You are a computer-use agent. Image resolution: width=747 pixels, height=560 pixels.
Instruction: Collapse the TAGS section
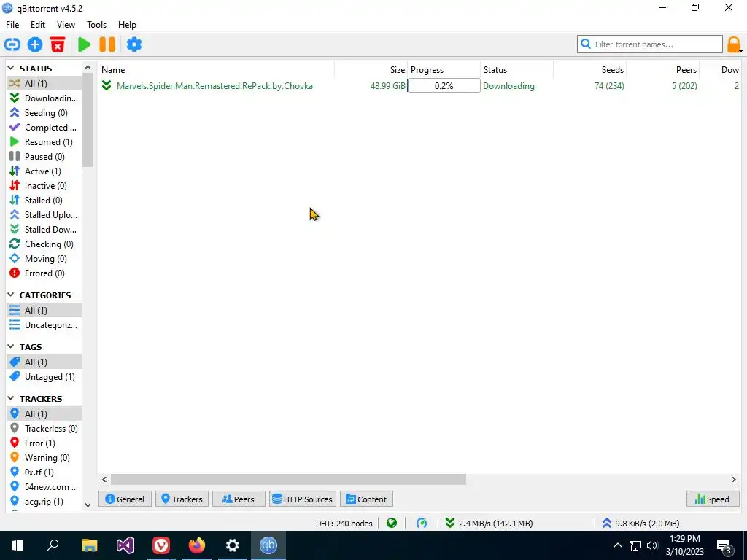(x=11, y=347)
